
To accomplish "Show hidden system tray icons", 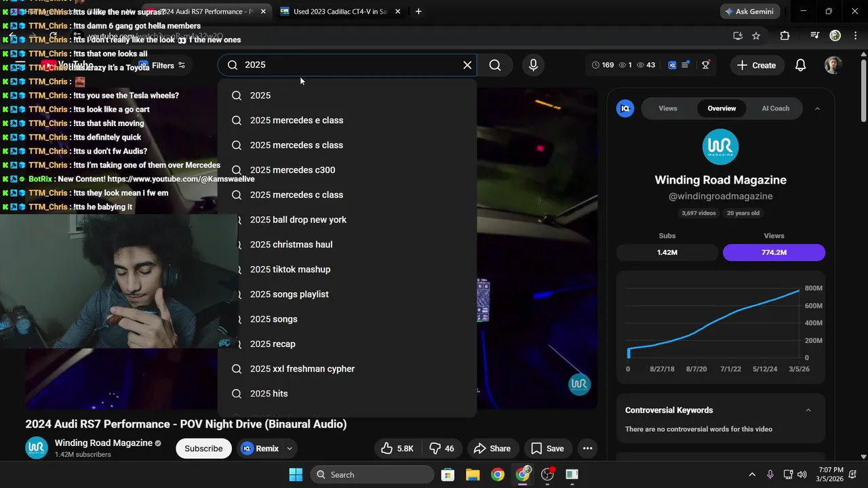I will tap(751, 474).
